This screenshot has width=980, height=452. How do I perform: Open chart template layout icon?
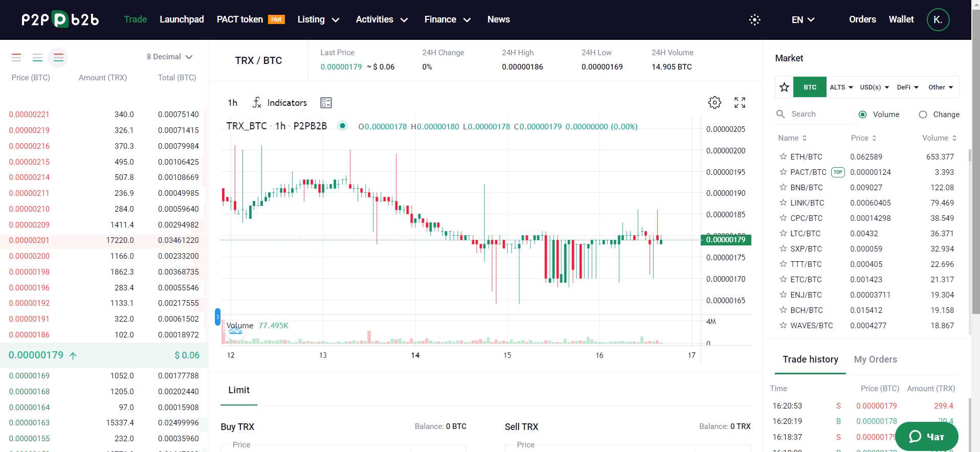tap(326, 103)
